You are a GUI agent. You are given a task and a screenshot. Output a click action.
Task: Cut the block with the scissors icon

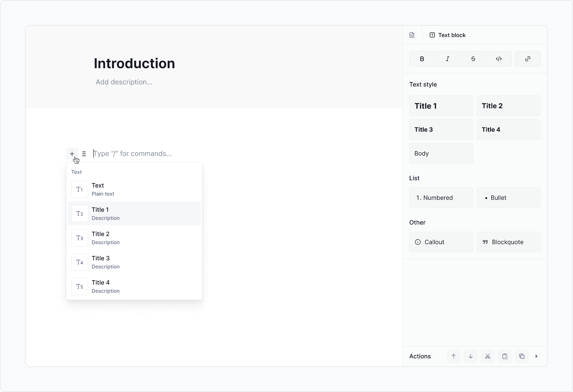pos(488,356)
